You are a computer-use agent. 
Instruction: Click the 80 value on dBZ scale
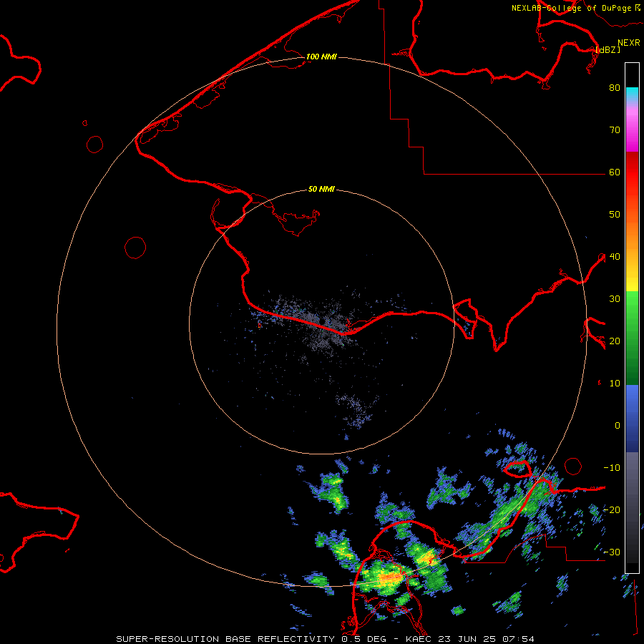pos(615,88)
